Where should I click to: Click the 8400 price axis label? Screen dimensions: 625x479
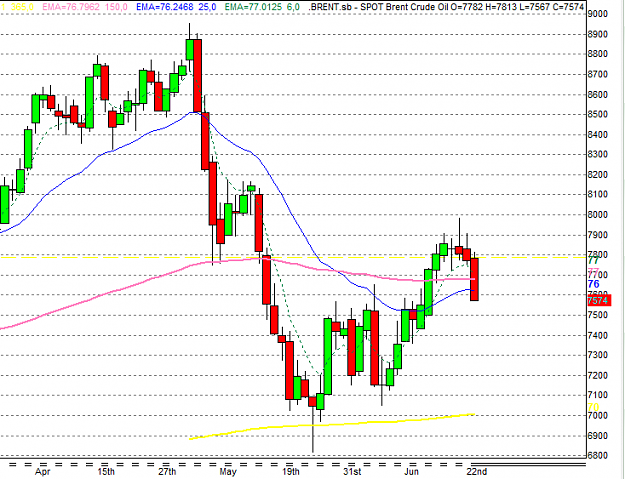[597, 135]
